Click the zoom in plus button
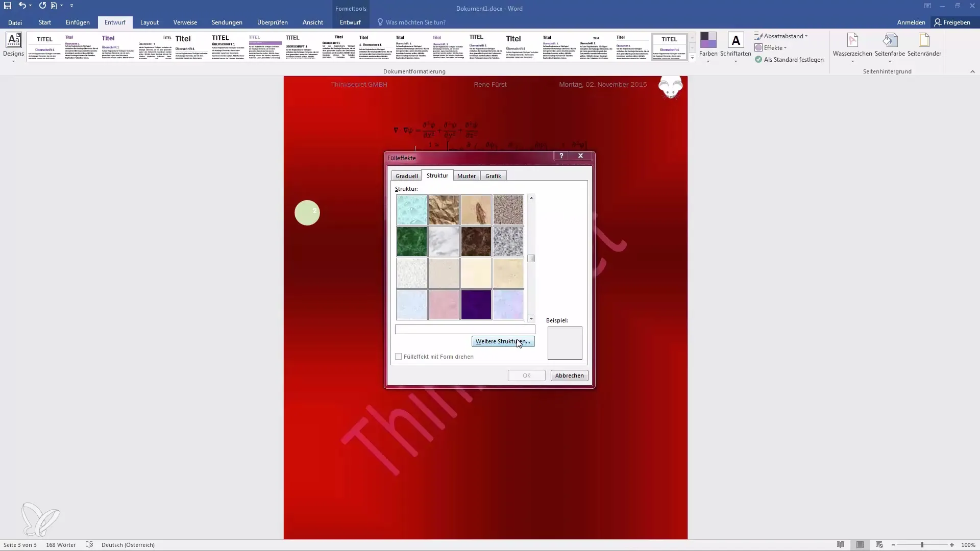Screen dimensions: 980x551 (952, 545)
